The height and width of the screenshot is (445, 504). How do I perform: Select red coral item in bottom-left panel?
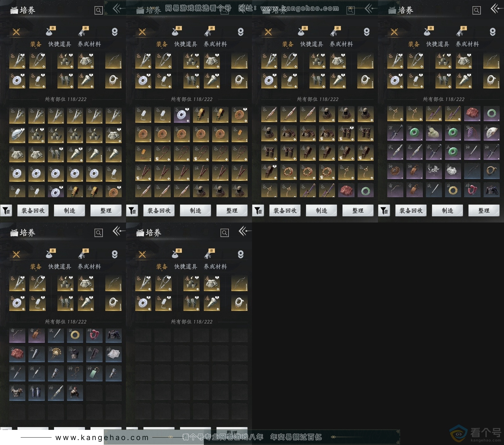(94, 335)
